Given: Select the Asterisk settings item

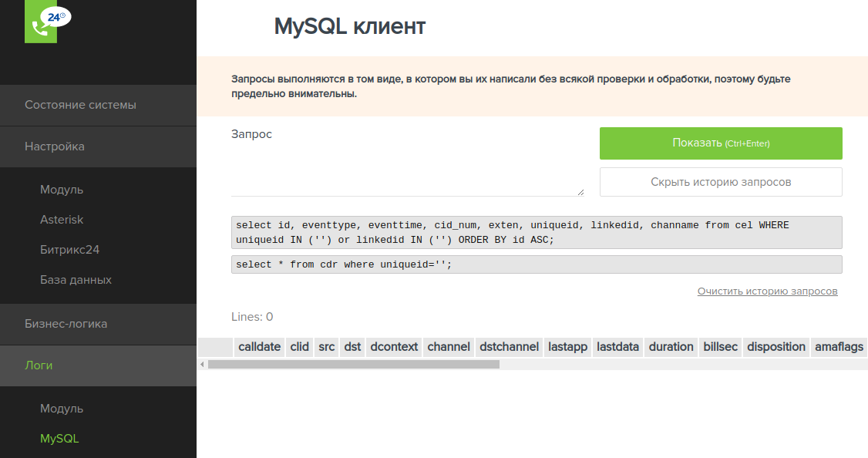Looking at the screenshot, I should click(x=62, y=220).
